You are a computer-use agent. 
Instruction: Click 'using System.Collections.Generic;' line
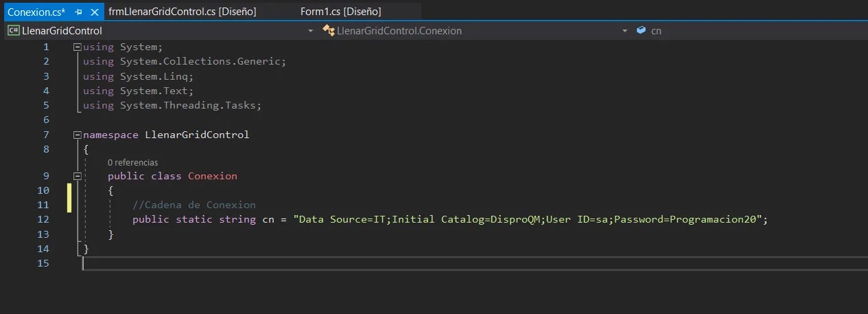tap(184, 61)
